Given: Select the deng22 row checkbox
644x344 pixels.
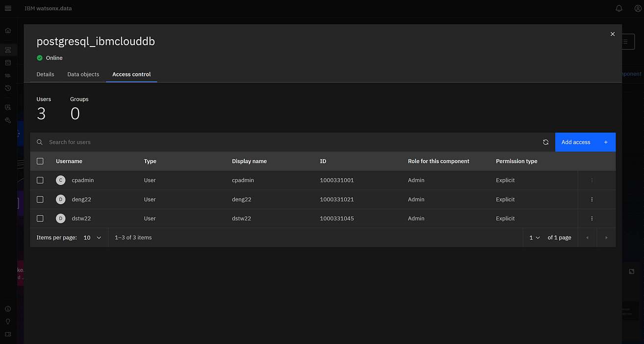Looking at the screenshot, I should (40, 199).
